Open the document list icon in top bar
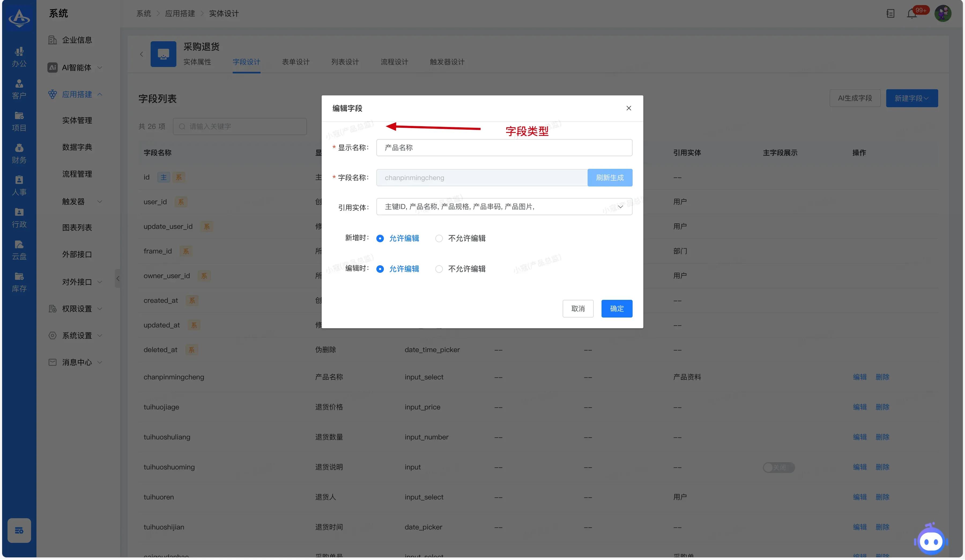The height and width of the screenshot is (560, 965). [x=890, y=14]
